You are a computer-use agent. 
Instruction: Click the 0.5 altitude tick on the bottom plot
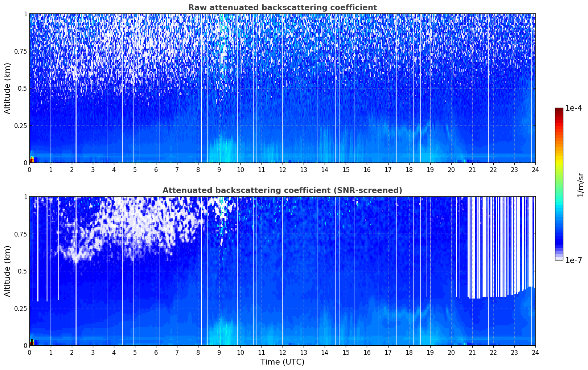(x=22, y=271)
